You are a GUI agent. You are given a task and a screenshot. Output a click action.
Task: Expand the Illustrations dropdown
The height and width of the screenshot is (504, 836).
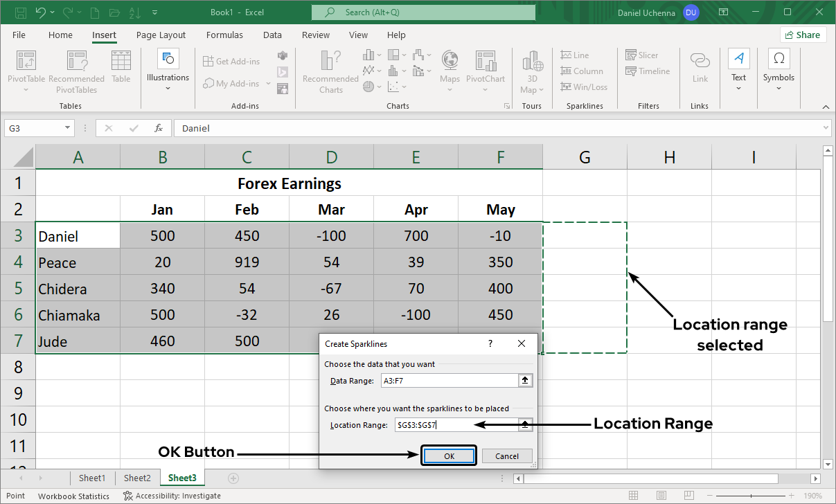[167, 88]
